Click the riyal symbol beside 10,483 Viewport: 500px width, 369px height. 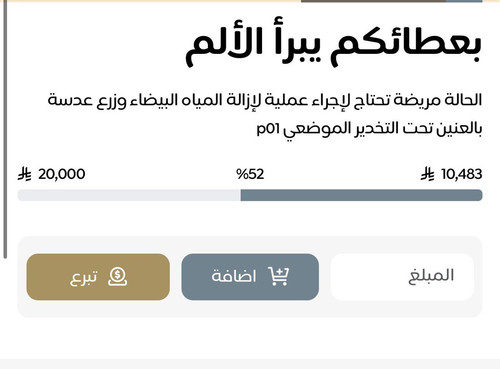click(428, 174)
